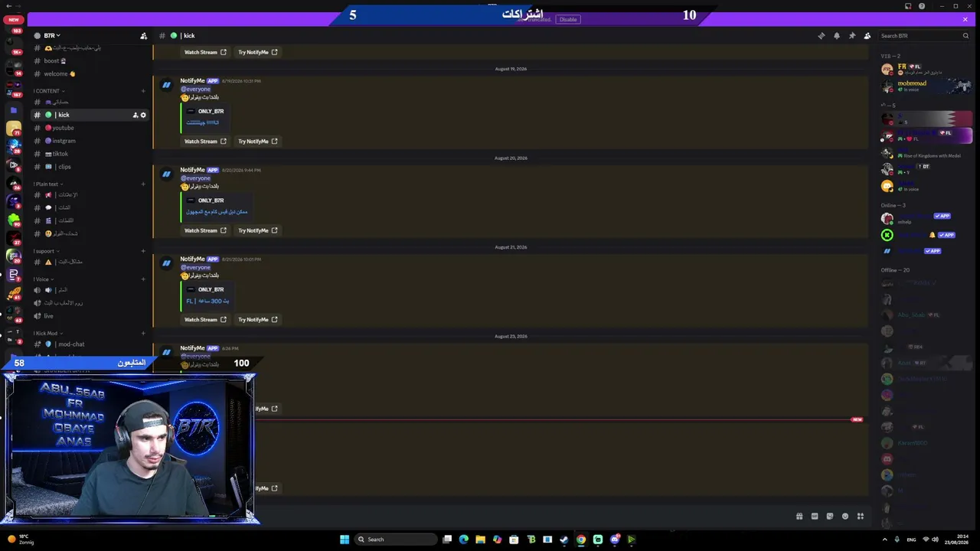Viewport: 980px width, 551px height.
Task: Dismiss the purple banner
Action: (x=965, y=19)
